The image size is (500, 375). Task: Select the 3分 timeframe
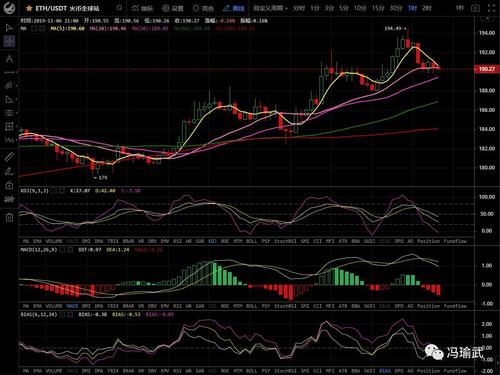point(329,8)
